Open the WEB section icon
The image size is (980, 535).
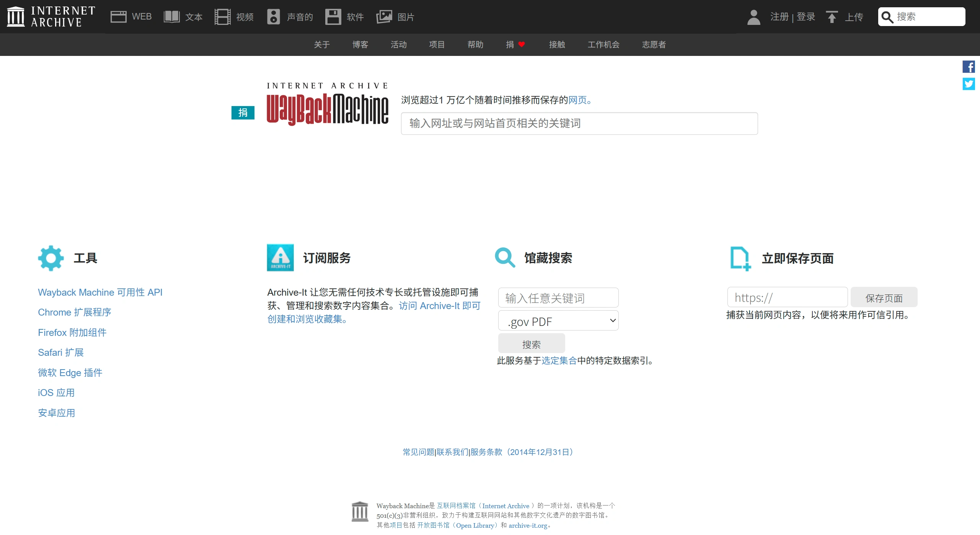coord(118,17)
